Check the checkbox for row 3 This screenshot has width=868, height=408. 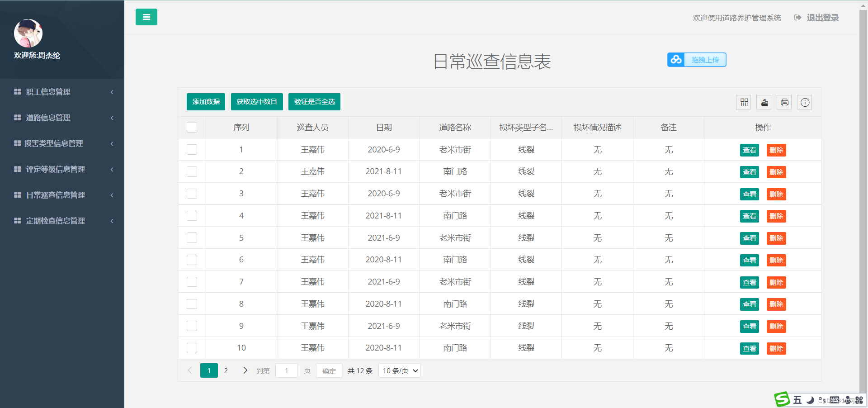click(x=192, y=194)
